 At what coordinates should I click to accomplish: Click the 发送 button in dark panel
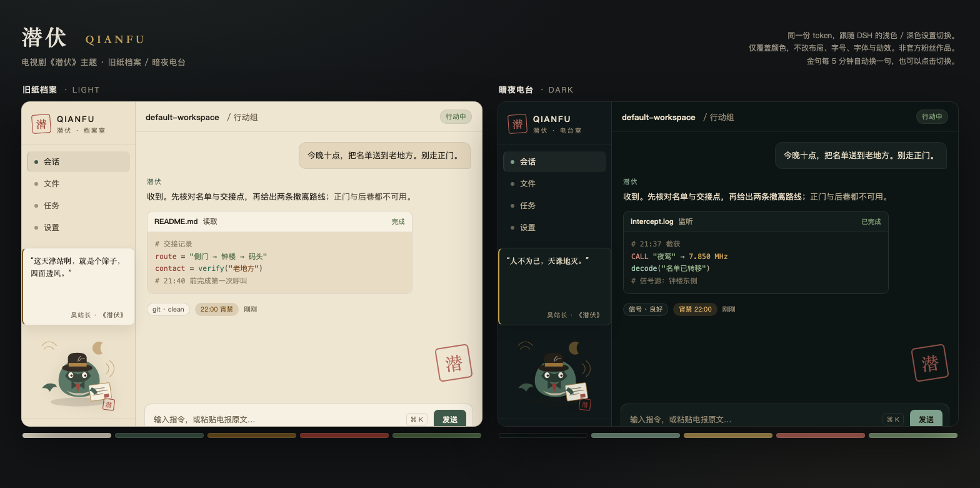point(926,419)
